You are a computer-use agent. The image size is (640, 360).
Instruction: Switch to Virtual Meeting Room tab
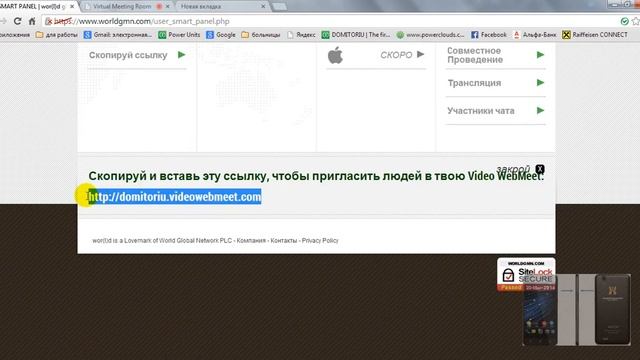click(122, 7)
